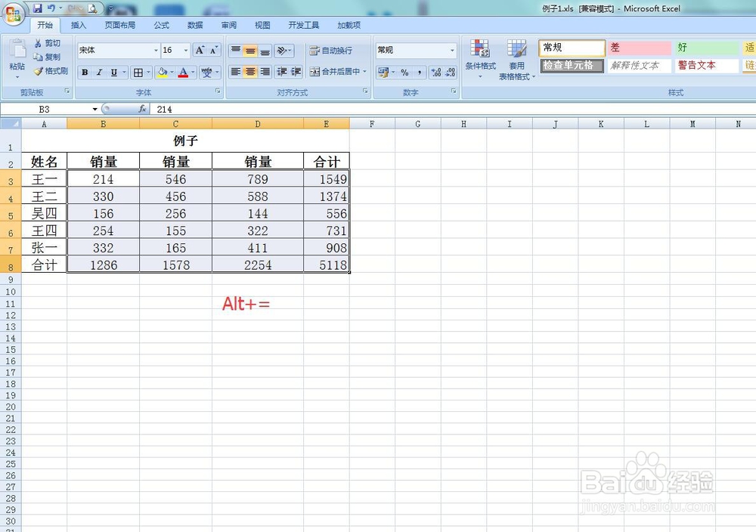The image size is (756, 532).
Task: Expand the fill color dropdown arrow
Action: [x=172, y=73]
